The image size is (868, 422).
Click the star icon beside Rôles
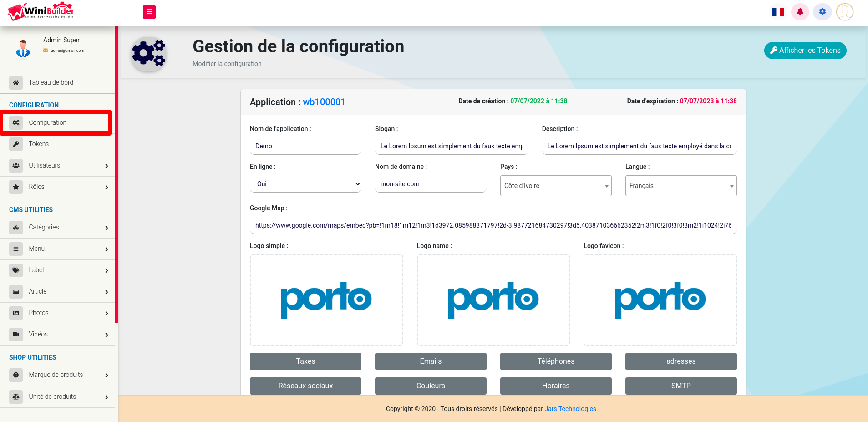[16, 187]
